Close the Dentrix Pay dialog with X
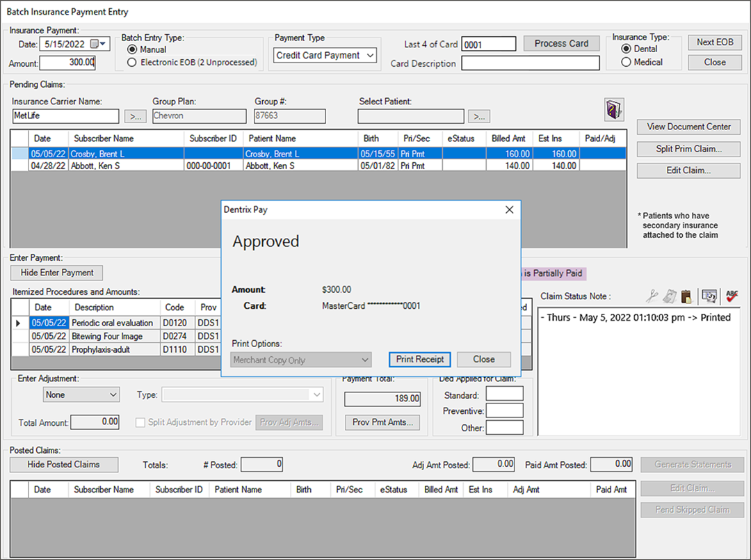 click(509, 209)
